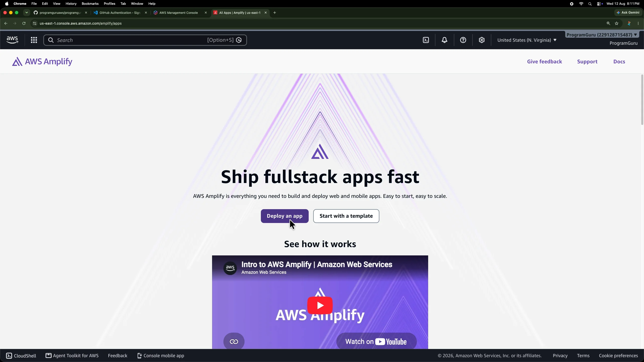The image size is (644, 362).
Task: Click the video title Intro to AWS Amplify
Action: click(317, 264)
